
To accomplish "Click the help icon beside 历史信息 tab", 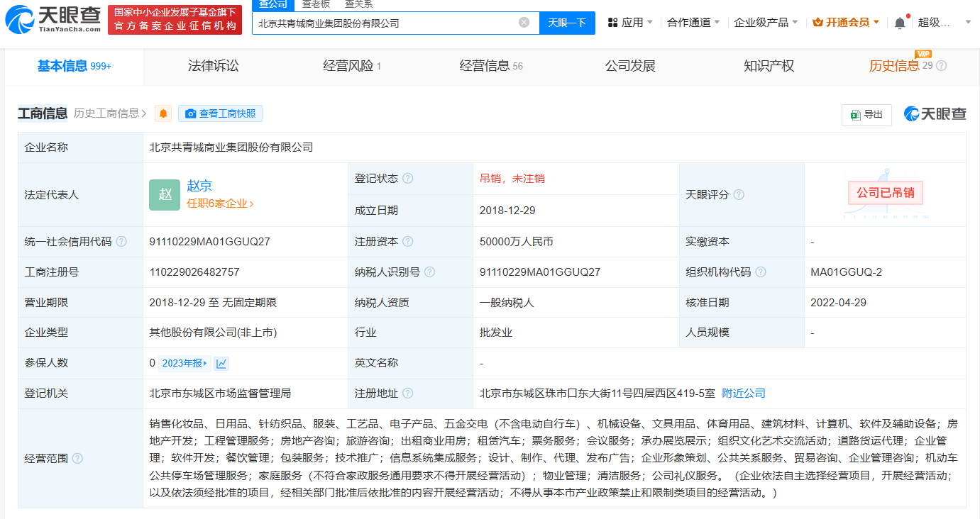I will pos(941,66).
